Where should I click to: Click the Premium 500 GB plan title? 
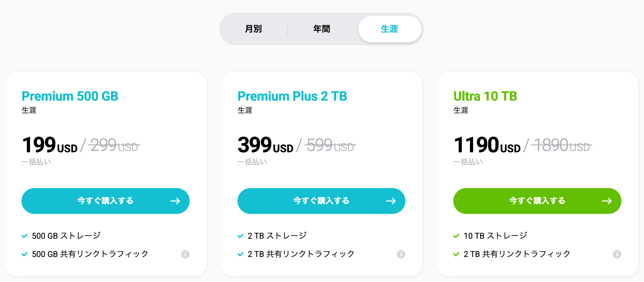pos(70,96)
